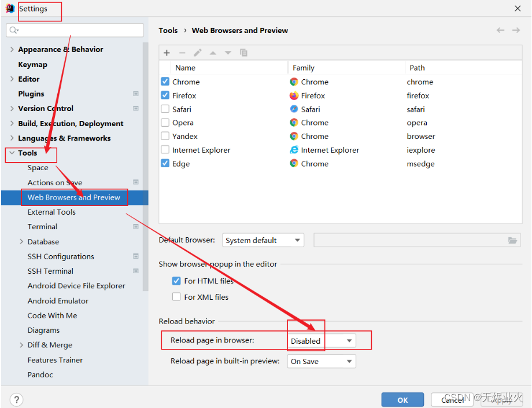Expand Version Control section arrow

point(12,108)
